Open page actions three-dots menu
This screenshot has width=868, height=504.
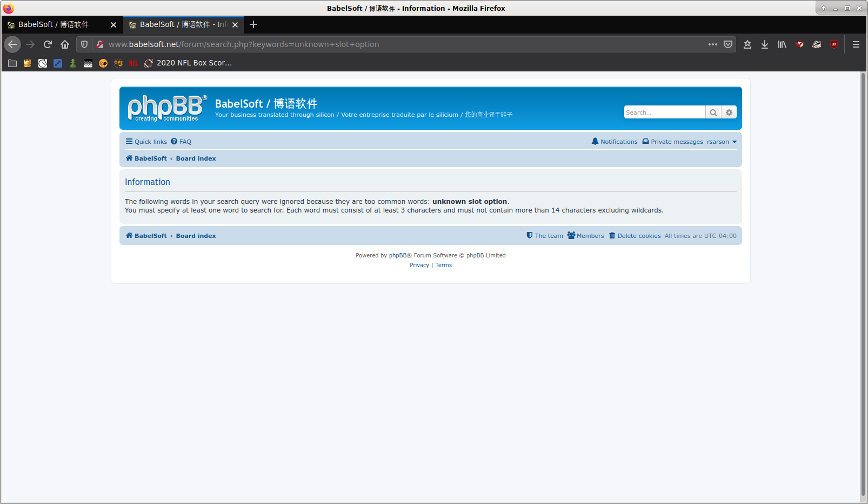click(x=713, y=44)
